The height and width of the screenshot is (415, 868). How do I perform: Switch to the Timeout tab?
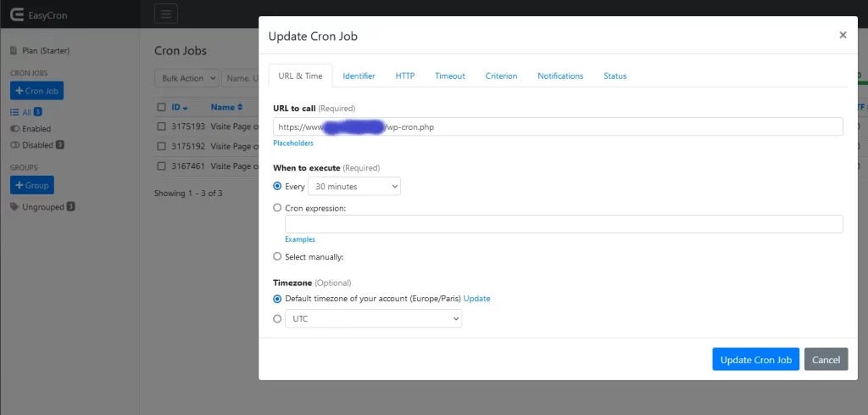coord(449,76)
